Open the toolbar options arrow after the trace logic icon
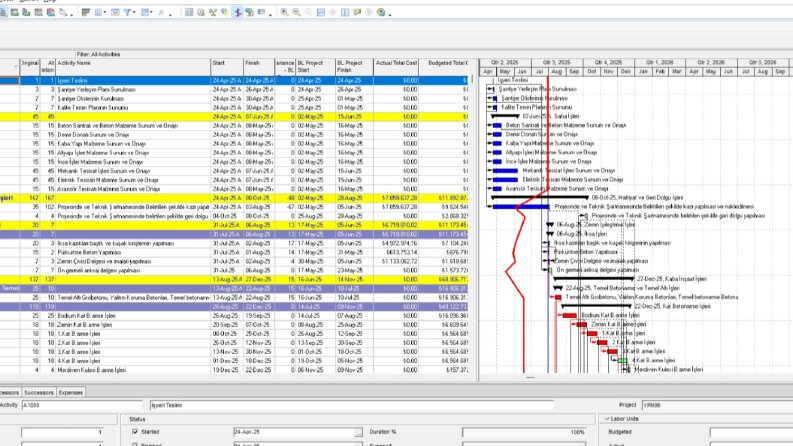 coord(71,14)
